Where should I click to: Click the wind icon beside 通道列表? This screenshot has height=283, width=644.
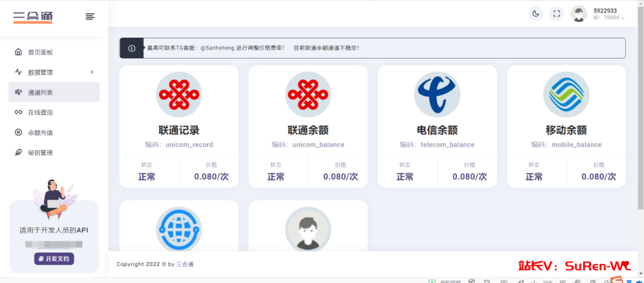click(18, 92)
